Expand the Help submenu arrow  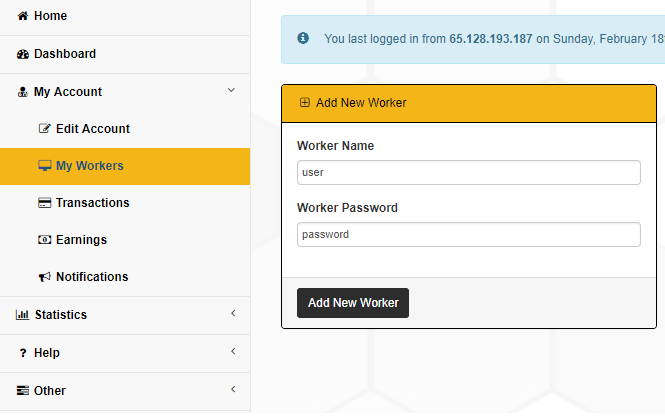tap(233, 352)
